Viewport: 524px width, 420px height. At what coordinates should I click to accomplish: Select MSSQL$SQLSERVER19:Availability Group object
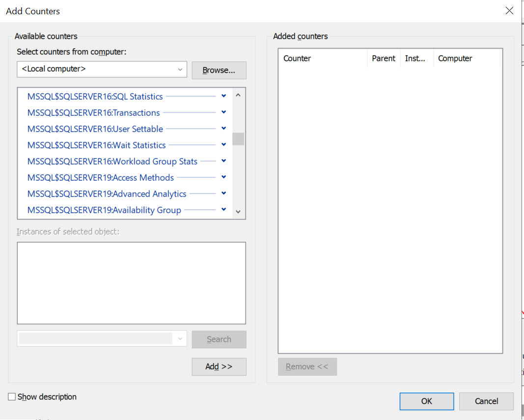tap(104, 210)
